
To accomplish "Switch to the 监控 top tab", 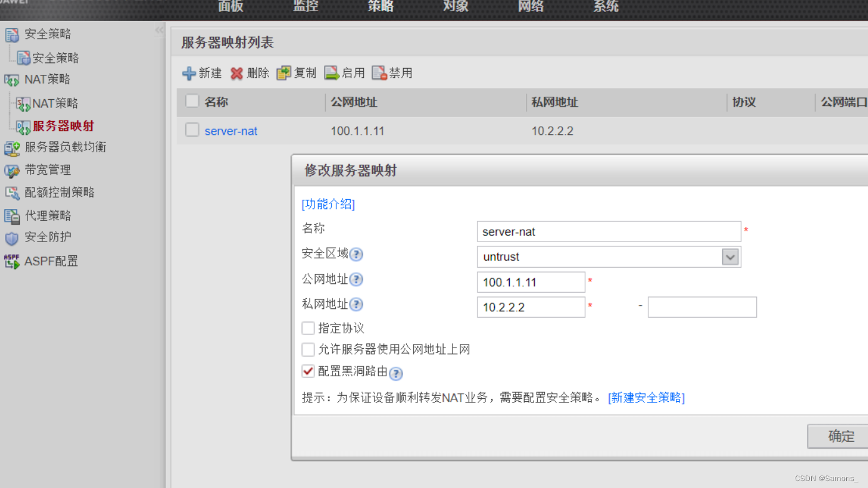I will [306, 6].
